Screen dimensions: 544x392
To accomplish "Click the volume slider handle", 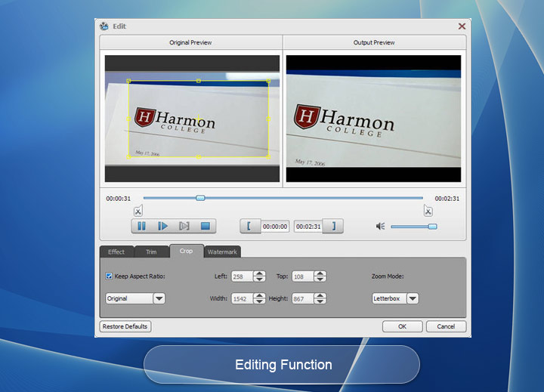I will tap(432, 227).
